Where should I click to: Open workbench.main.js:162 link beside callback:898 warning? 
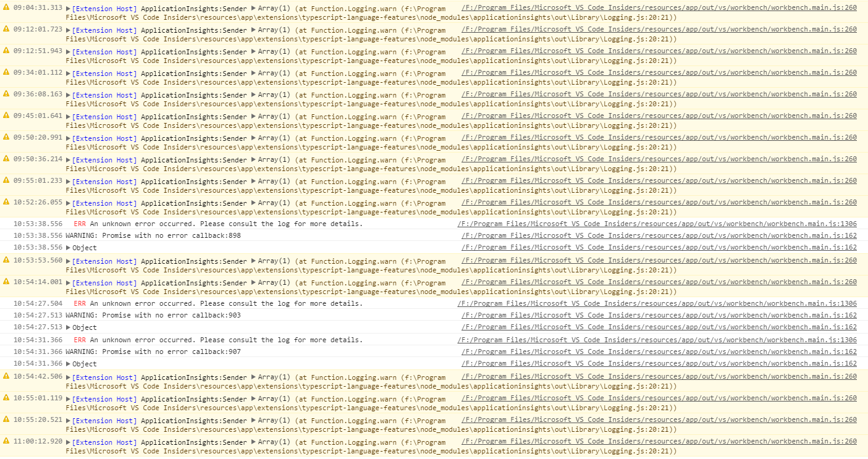(x=659, y=235)
